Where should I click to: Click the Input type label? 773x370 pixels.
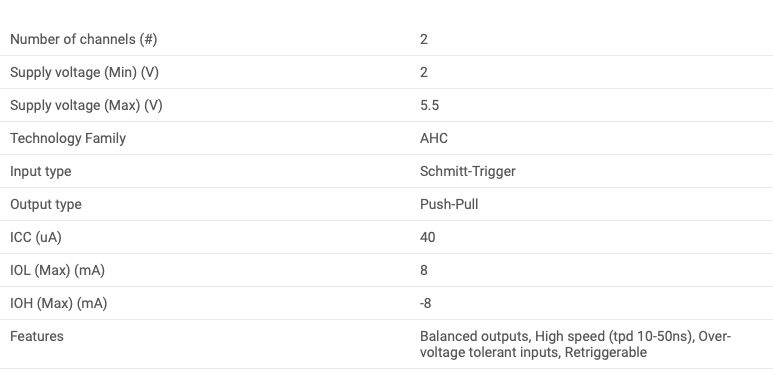click(x=40, y=171)
